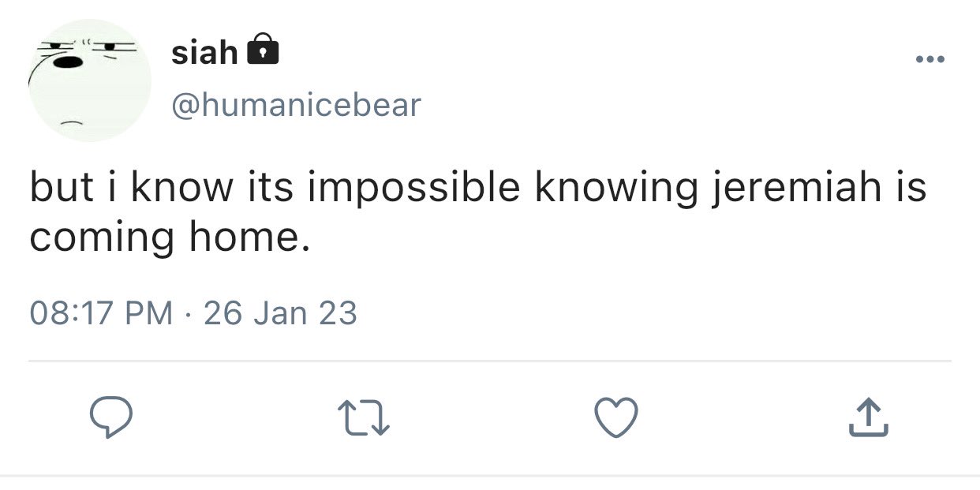The width and height of the screenshot is (980, 490).
Task: Click the word knowing in tweet
Action: [x=616, y=189]
